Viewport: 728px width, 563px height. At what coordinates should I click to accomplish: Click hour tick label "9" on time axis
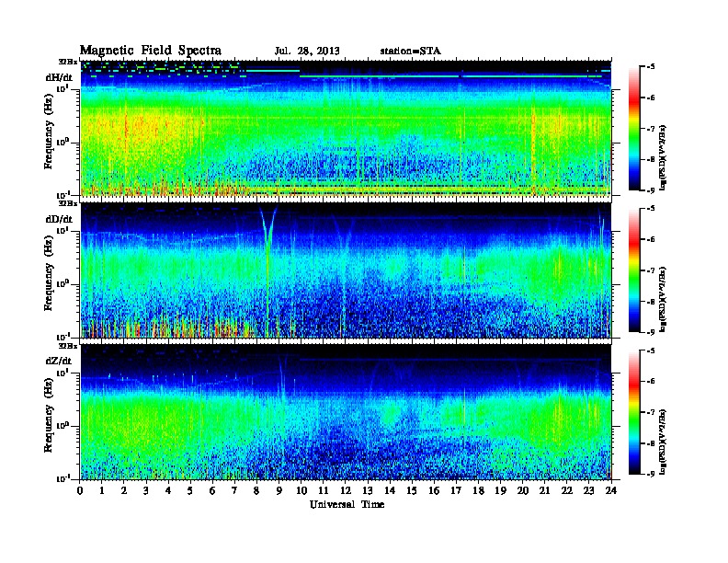279,490
